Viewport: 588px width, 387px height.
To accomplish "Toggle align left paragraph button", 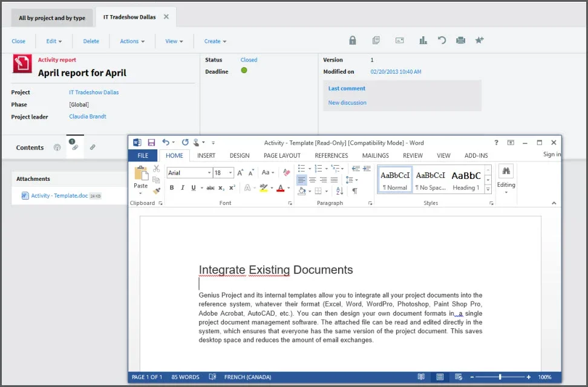I will (301, 180).
